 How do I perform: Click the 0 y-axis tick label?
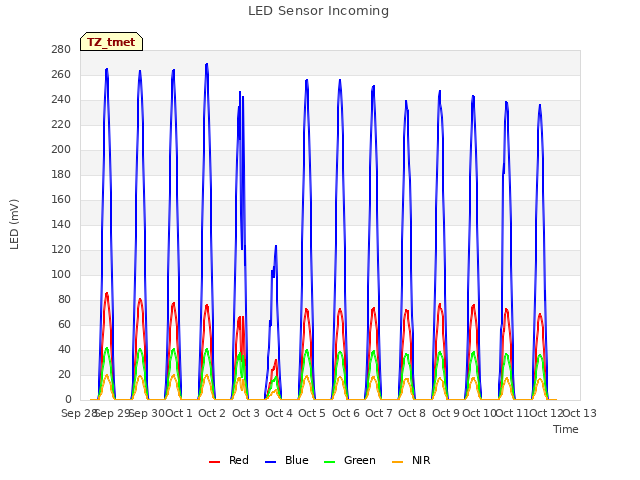coord(68,400)
